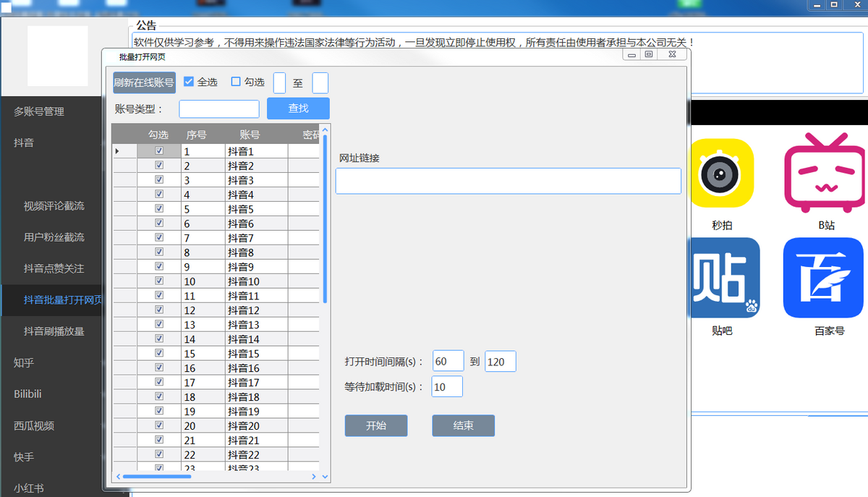Viewport: 868px width, 497px height.
Task: Open 多账号管理 in the sidebar
Action: point(39,111)
